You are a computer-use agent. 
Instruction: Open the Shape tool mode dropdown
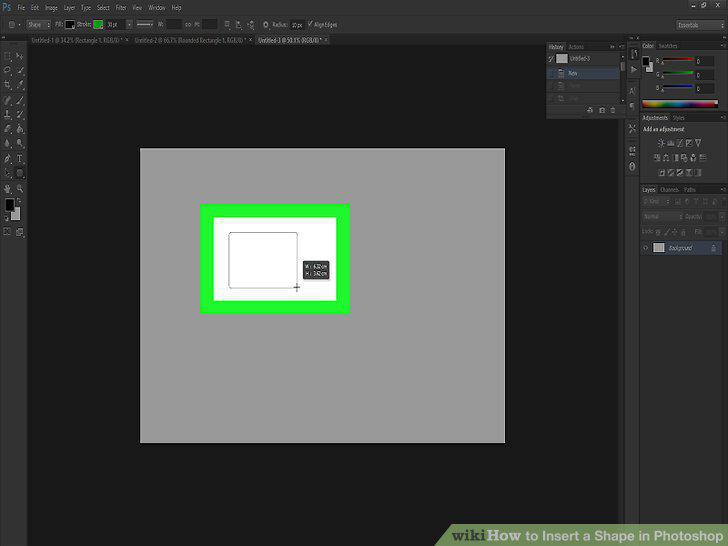tap(38, 25)
